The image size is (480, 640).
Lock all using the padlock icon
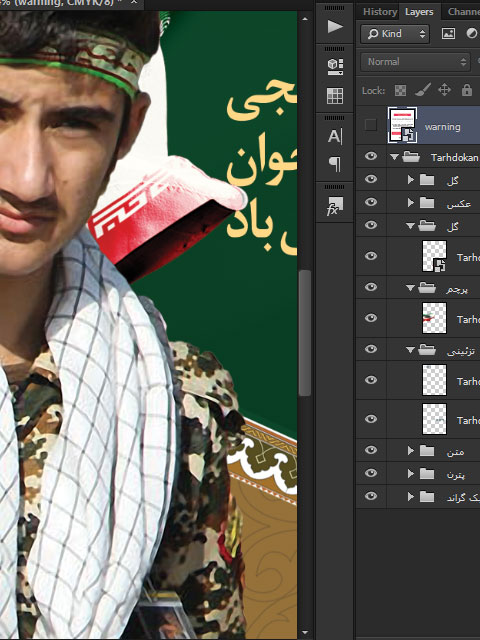pyautogui.click(x=467, y=90)
